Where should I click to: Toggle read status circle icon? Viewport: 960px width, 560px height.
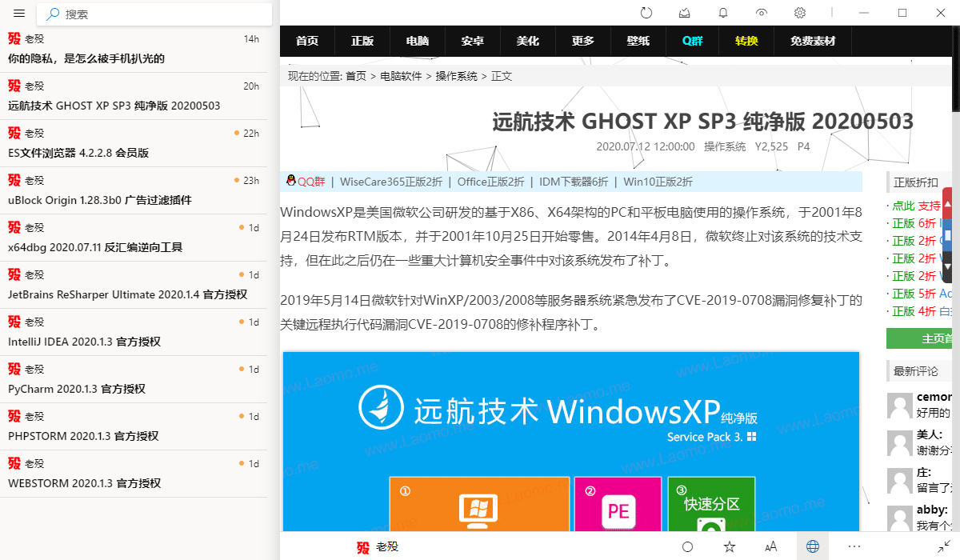(x=687, y=547)
